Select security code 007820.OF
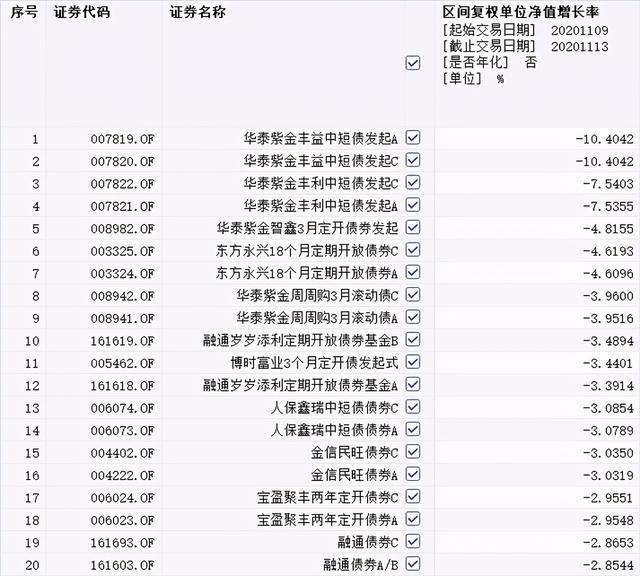 click(x=122, y=162)
